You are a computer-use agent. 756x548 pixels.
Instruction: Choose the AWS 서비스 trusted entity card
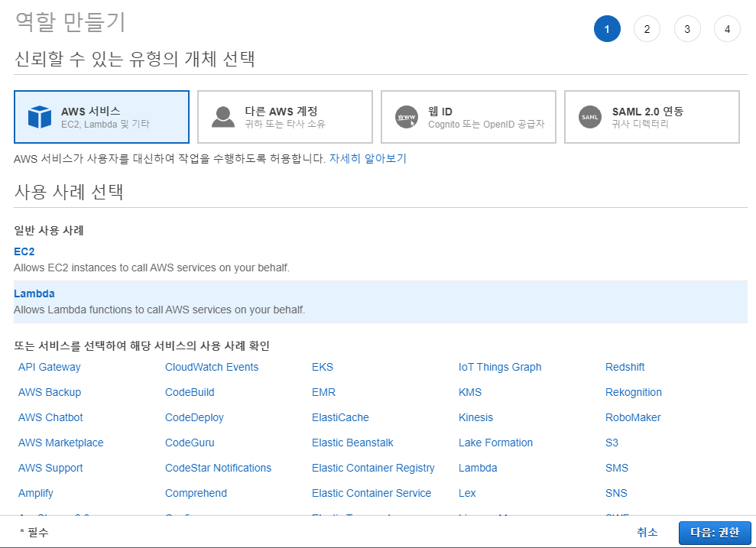pos(102,117)
